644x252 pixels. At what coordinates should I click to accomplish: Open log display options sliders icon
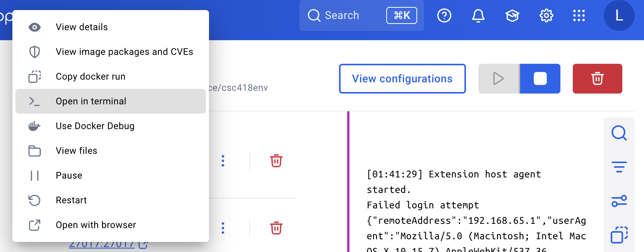(619, 201)
